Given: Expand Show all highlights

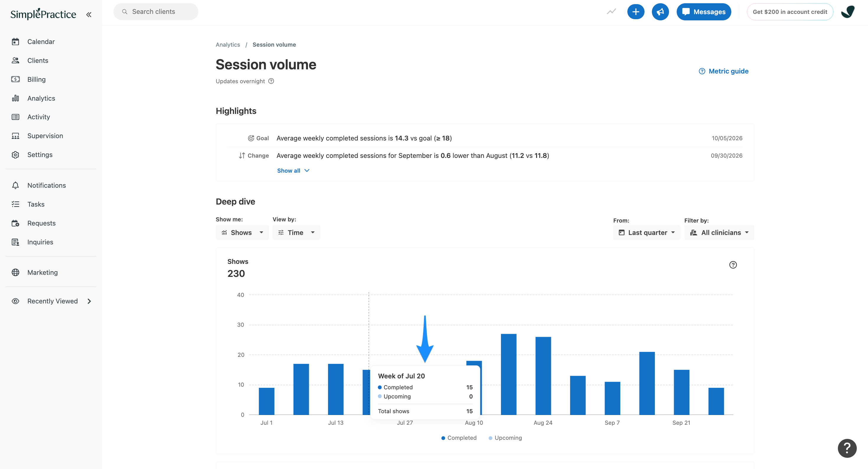Looking at the screenshot, I should point(293,171).
